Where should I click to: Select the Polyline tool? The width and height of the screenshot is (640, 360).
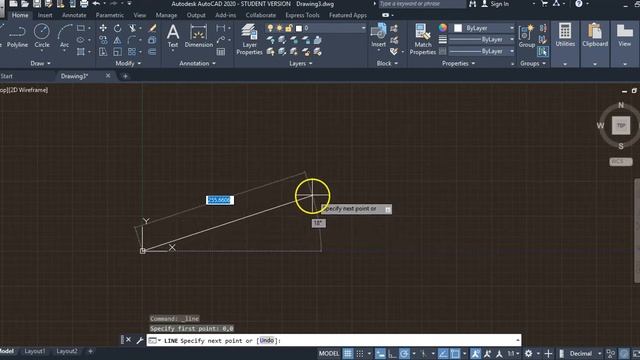[x=17, y=36]
